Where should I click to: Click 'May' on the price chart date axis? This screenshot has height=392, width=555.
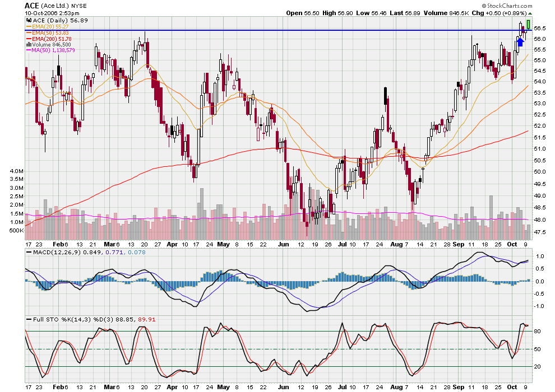click(223, 244)
